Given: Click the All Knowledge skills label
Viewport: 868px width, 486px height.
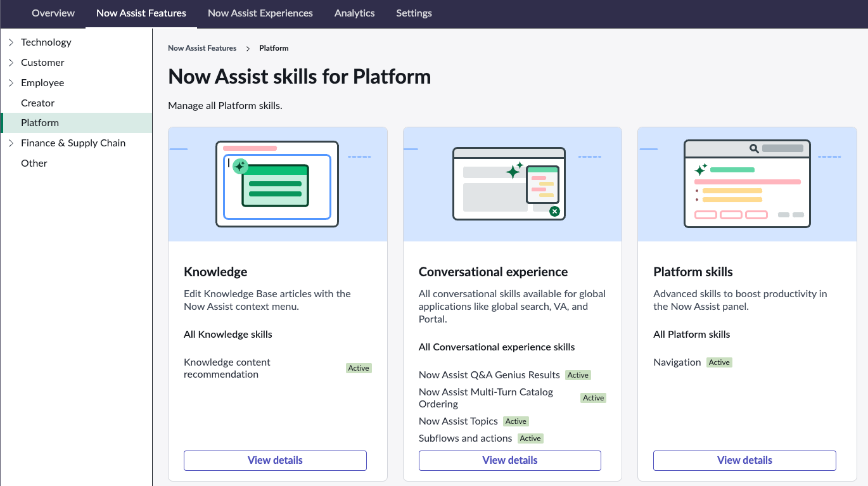Looking at the screenshot, I should point(228,335).
